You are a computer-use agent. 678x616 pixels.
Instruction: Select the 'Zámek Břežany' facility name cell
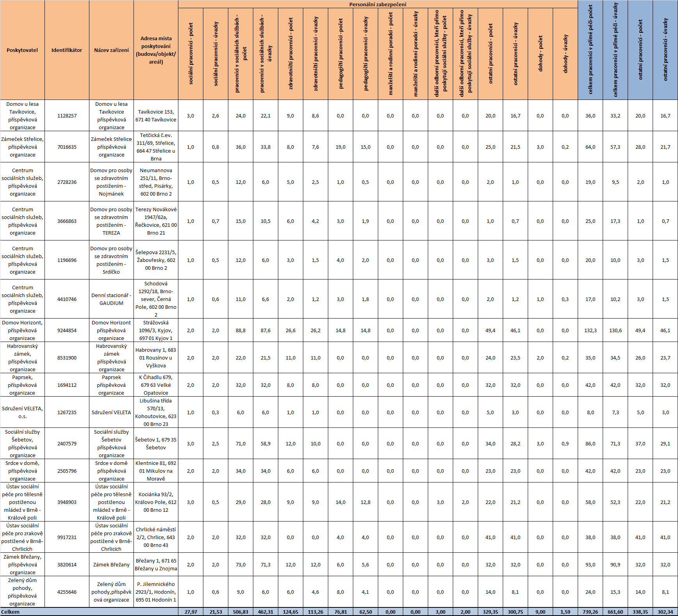click(x=111, y=564)
